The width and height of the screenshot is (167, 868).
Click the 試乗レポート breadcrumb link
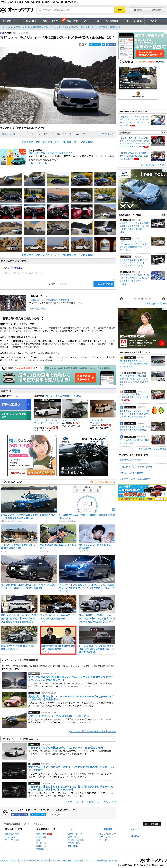click(x=50, y=27)
